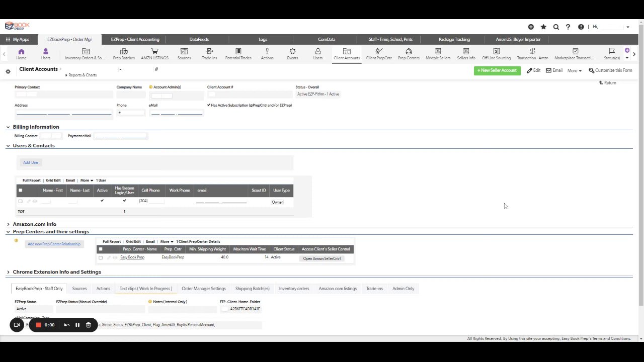
Task: Check the Easy Book Prep row checkbox
Action: click(x=101, y=257)
